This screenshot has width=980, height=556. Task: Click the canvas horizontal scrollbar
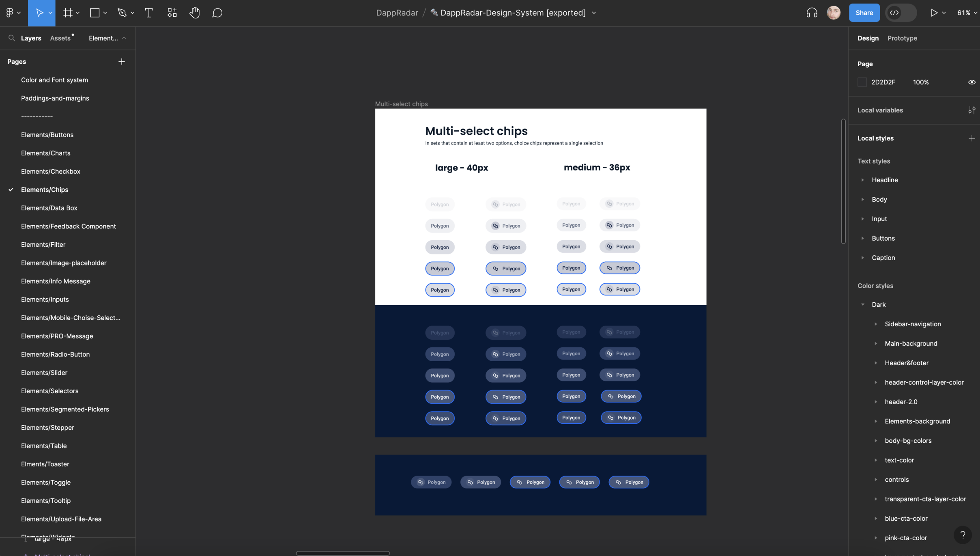343,553
